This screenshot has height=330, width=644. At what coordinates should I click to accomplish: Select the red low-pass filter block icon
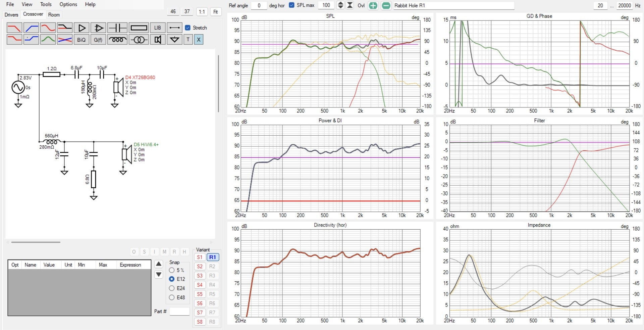point(14,28)
